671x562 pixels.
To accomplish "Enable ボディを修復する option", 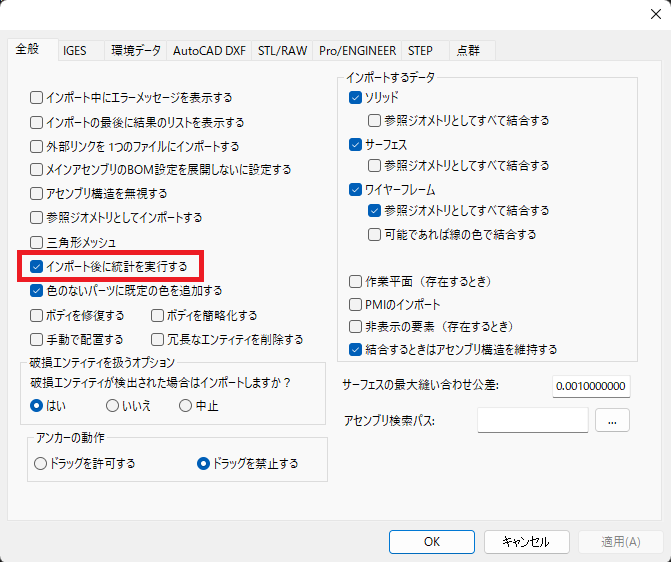I will click(37, 315).
